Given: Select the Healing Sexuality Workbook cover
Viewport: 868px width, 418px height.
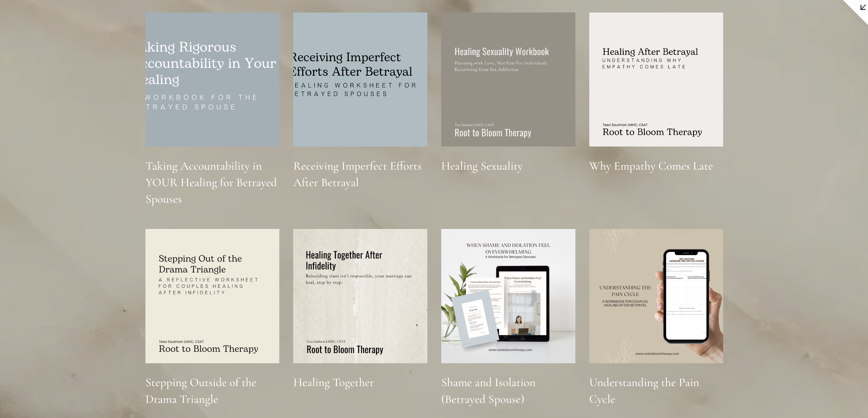Looking at the screenshot, I should [x=508, y=79].
